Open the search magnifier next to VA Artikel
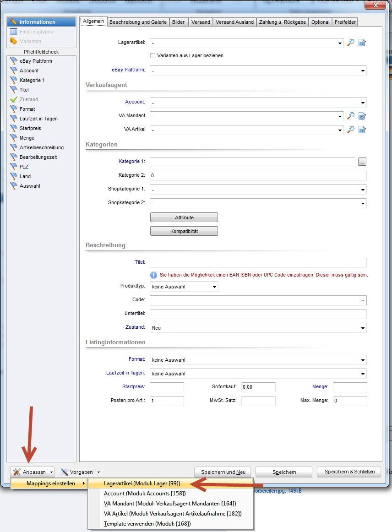 pos(351,130)
